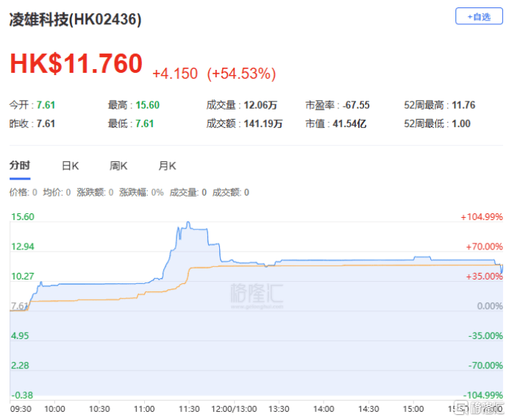Click the +104.99% right axis label
Viewport: 509px width, 420px height.
click(481, 217)
